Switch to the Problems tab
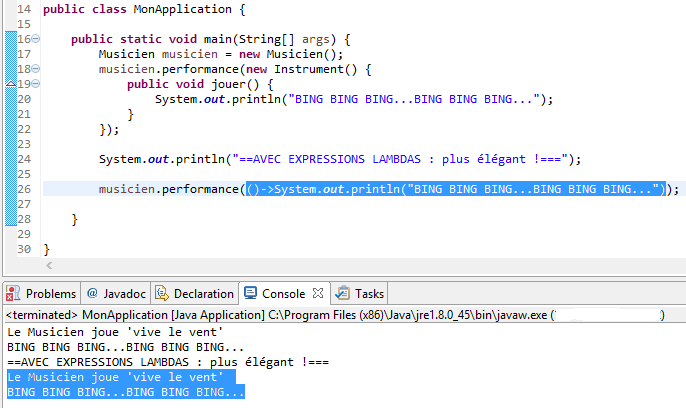The image size is (686, 408). pos(50,294)
